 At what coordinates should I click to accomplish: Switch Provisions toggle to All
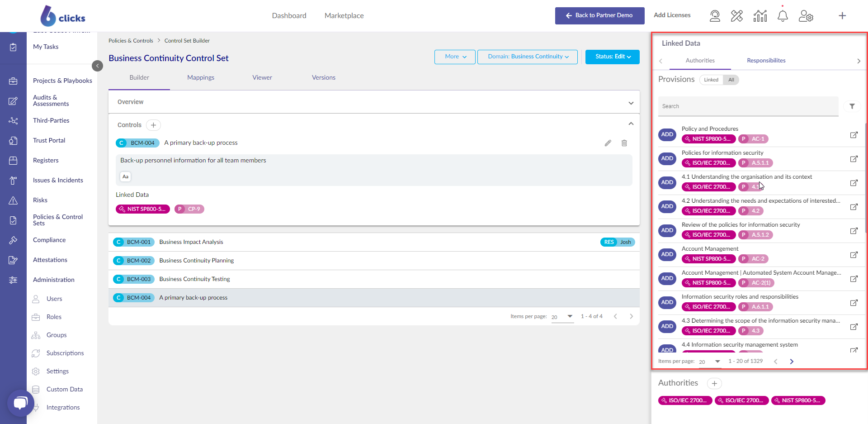tap(731, 80)
